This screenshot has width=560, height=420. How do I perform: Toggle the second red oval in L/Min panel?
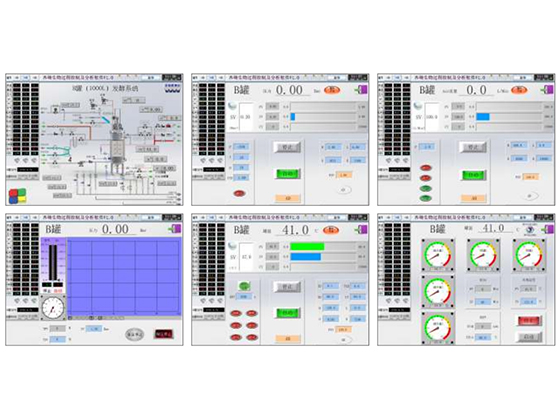pyautogui.click(x=425, y=178)
